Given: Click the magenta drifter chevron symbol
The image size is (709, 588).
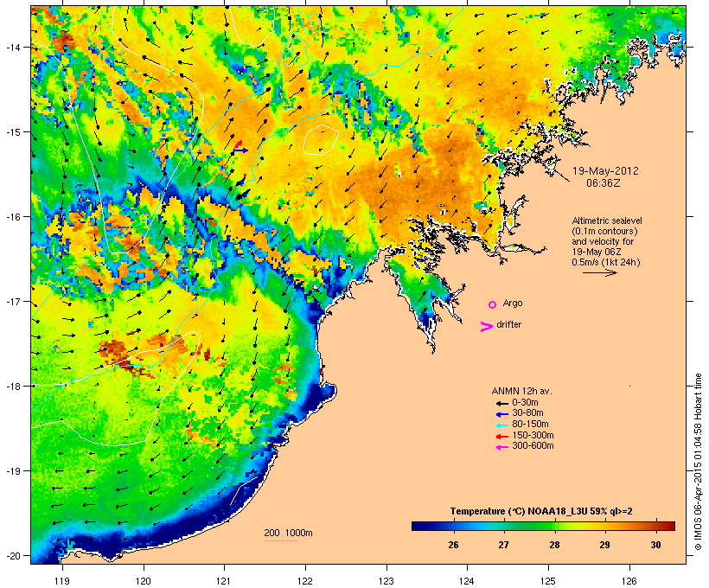Looking at the screenshot, I should [486, 327].
